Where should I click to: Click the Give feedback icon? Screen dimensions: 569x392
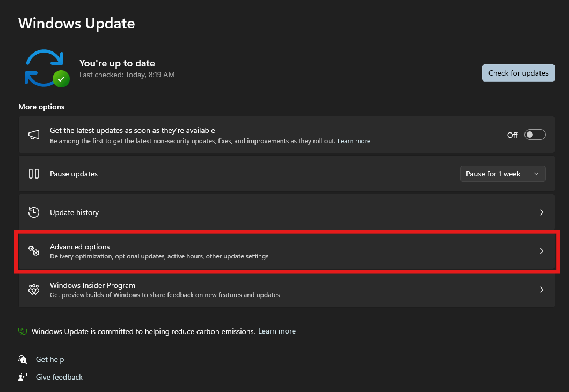point(23,377)
